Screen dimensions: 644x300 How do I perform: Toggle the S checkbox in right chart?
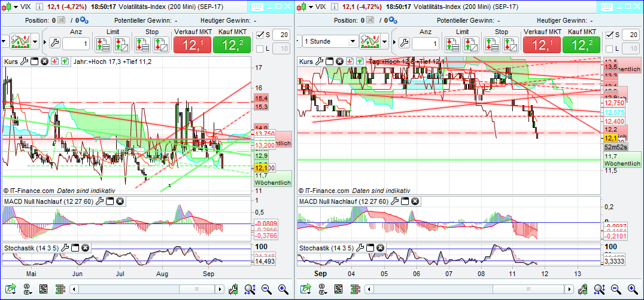click(609, 35)
